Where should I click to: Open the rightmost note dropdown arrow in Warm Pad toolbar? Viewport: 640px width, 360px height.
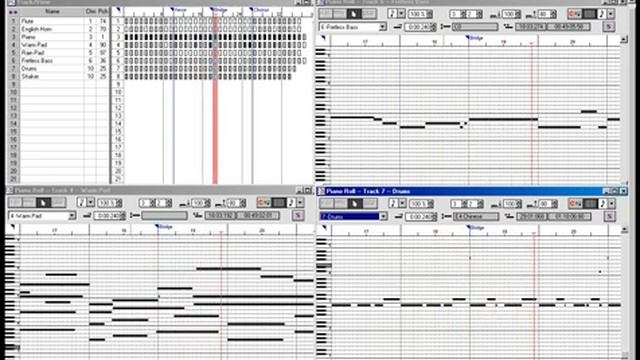300,202
